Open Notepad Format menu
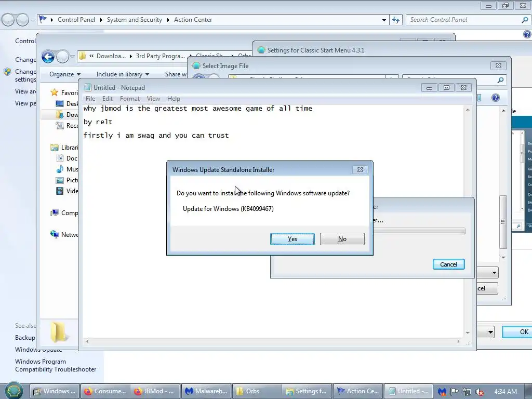Screen dimensions: 532x399 coord(129,99)
